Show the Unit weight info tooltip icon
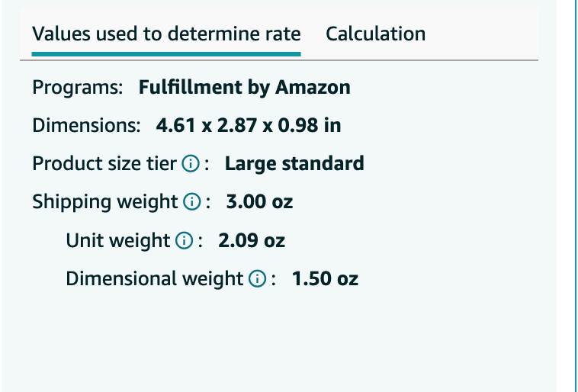 pos(184,240)
